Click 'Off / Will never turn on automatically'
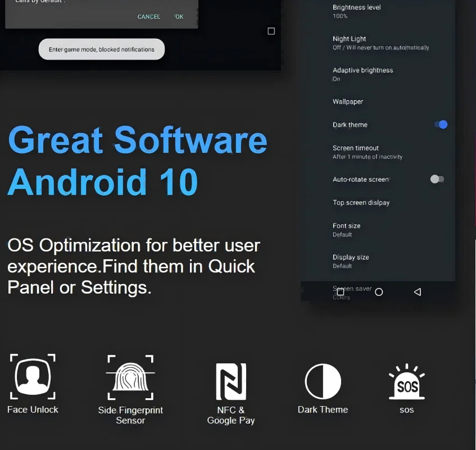476x450 pixels. [380, 47]
